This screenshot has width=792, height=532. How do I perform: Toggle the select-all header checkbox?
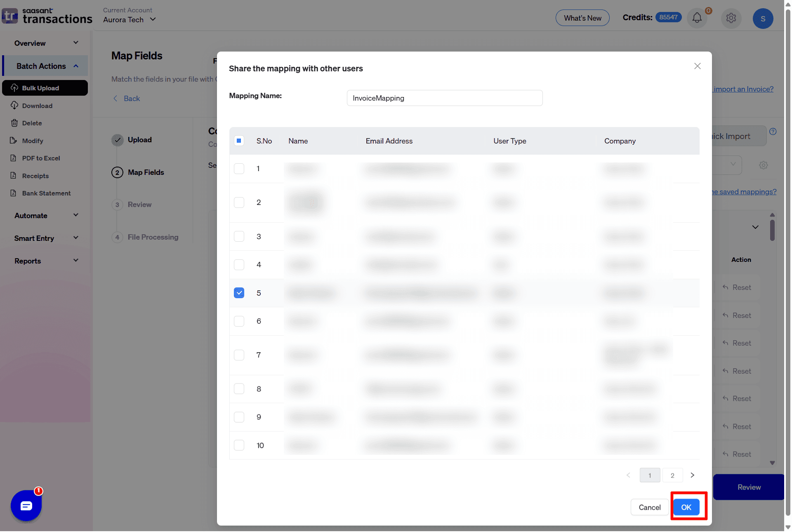[x=239, y=141]
